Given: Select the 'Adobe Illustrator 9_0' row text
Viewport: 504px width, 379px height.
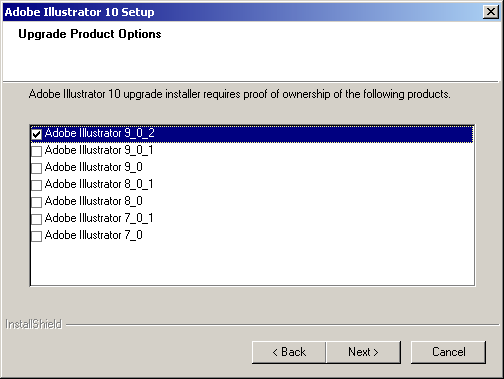Looking at the screenshot, I should pos(94,167).
